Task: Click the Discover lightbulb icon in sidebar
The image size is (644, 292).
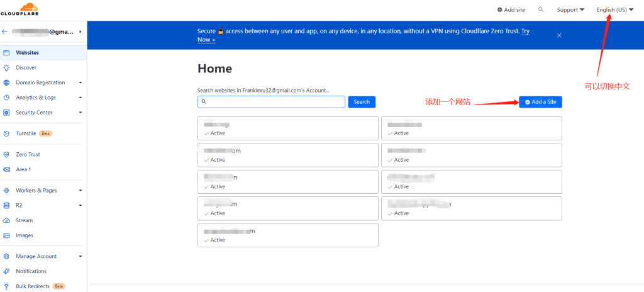Action: pyautogui.click(x=6, y=67)
